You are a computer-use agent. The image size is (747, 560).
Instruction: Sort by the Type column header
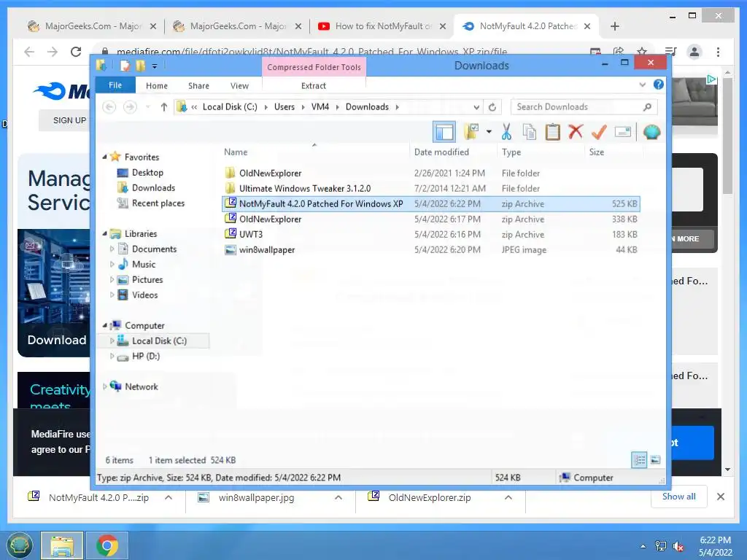tap(541, 152)
